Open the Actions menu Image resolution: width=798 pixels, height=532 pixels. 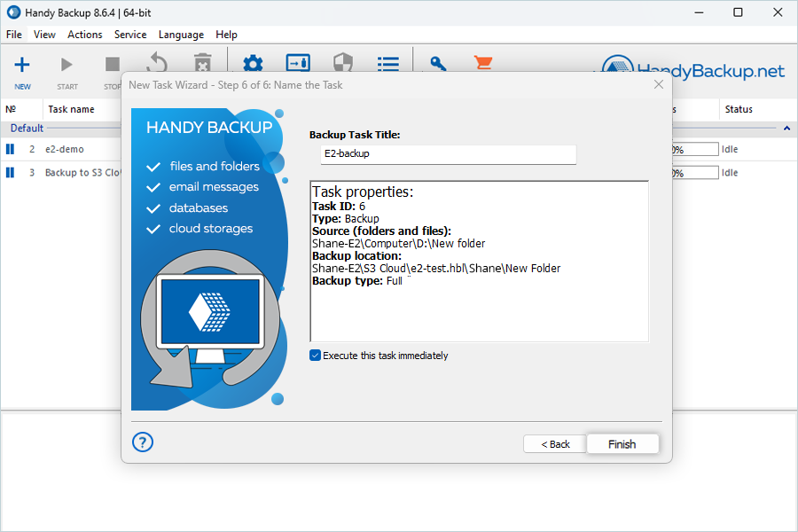[x=85, y=35]
